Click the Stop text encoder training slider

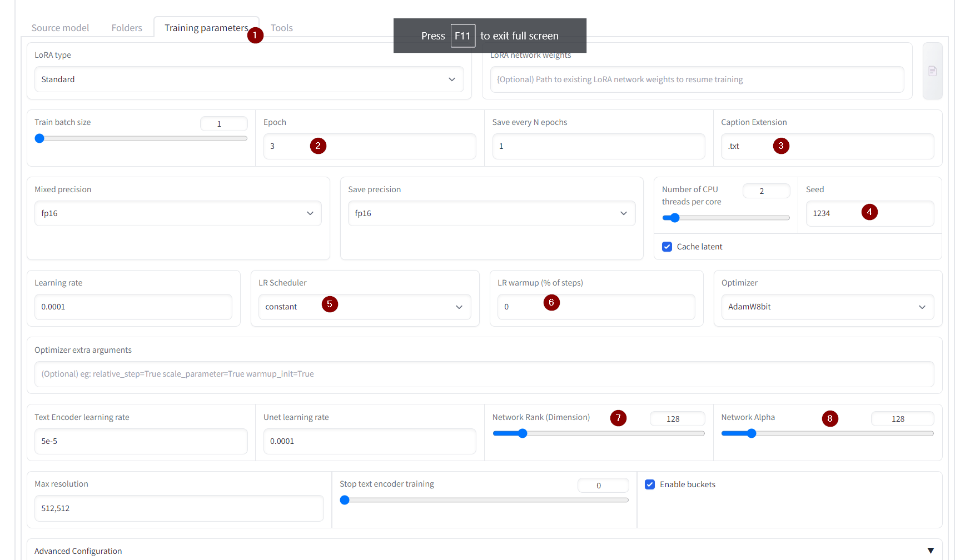coord(484,500)
